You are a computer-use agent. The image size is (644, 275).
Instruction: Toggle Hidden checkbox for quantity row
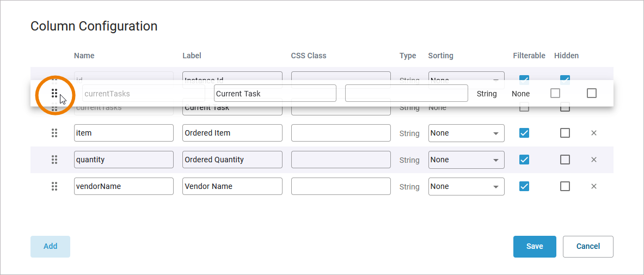click(565, 160)
